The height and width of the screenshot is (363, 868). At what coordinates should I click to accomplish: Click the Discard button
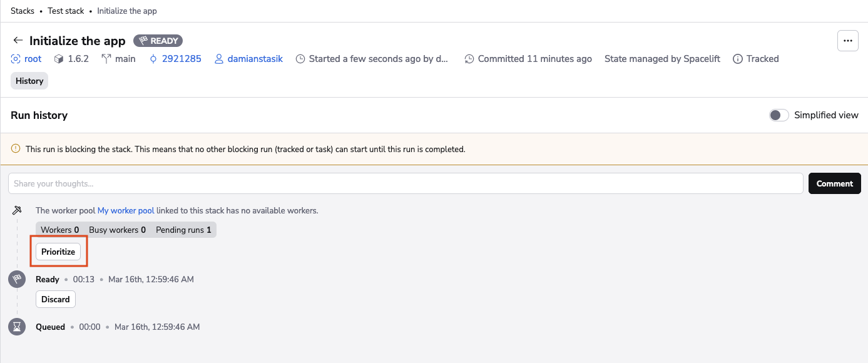point(56,299)
